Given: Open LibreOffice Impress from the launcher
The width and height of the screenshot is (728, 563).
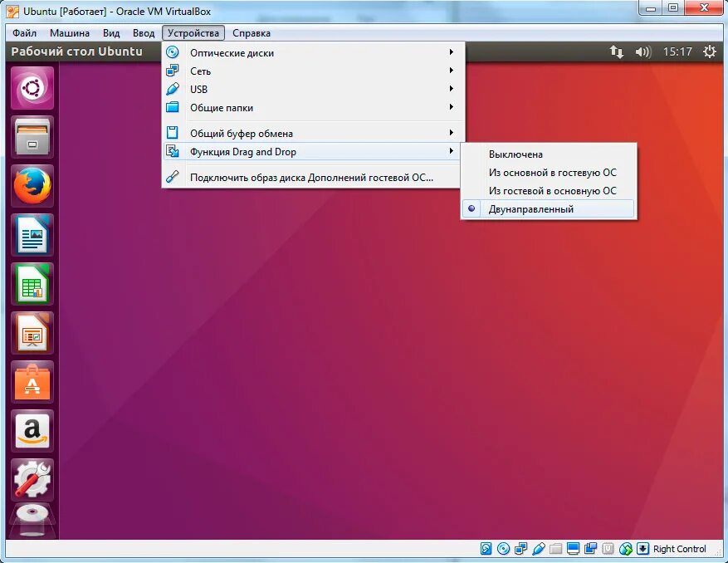Looking at the screenshot, I should (32, 333).
